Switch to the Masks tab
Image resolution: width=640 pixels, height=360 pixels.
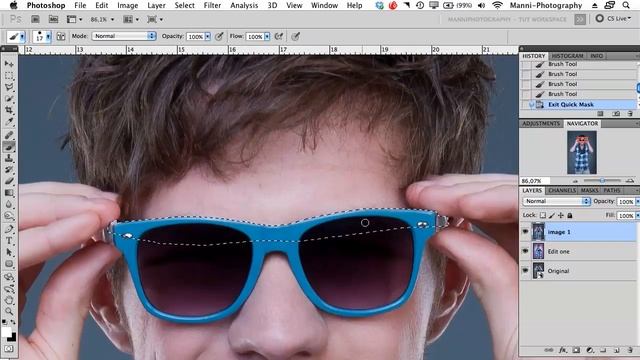(589, 191)
